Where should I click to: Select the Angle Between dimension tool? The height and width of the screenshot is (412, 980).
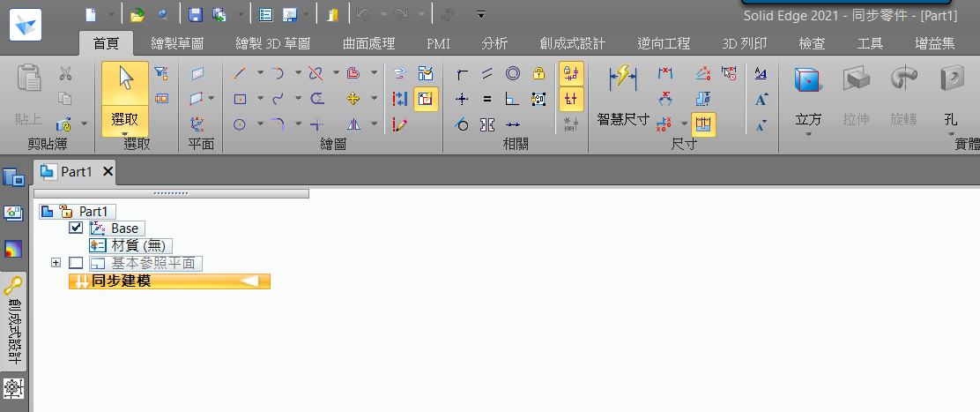(665, 99)
